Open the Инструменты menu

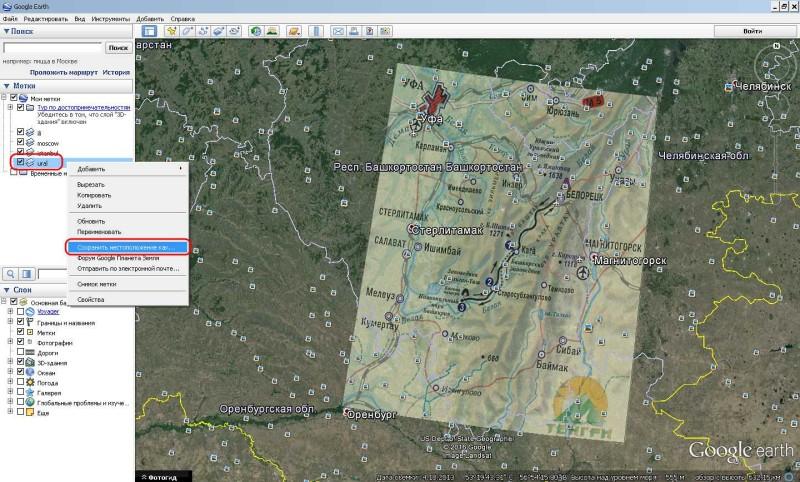(x=111, y=19)
